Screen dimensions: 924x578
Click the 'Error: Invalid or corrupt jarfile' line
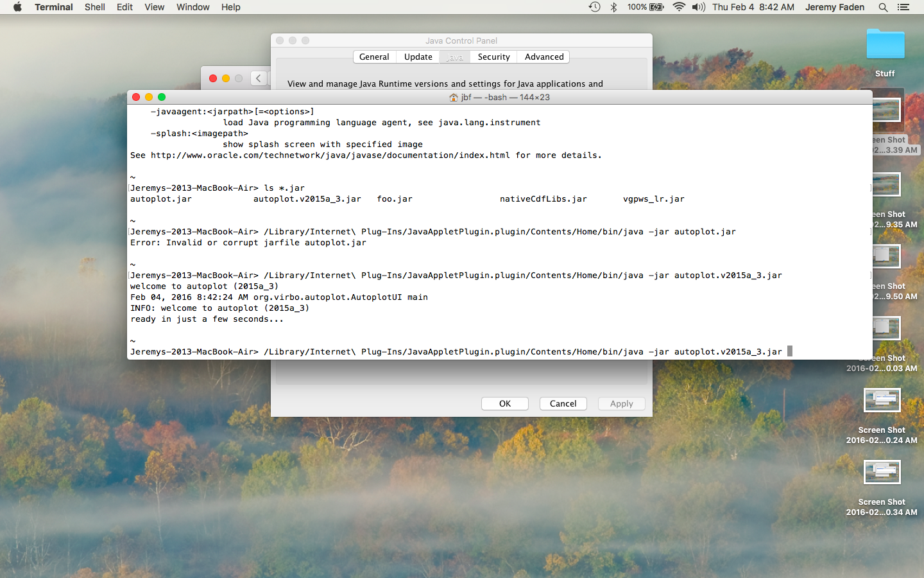click(248, 243)
